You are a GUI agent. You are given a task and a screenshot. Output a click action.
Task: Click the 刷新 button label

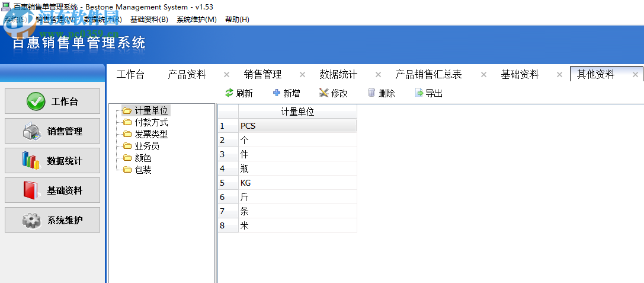pos(244,93)
